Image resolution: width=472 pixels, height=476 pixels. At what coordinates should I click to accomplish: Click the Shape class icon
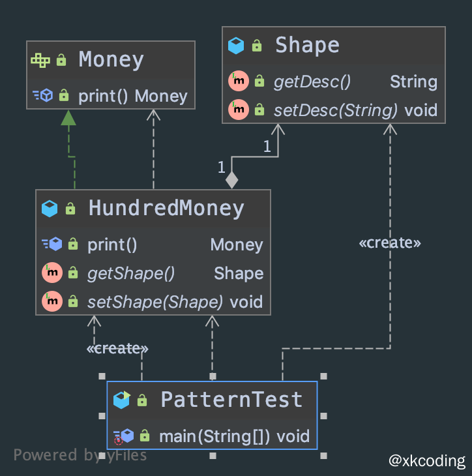236,45
